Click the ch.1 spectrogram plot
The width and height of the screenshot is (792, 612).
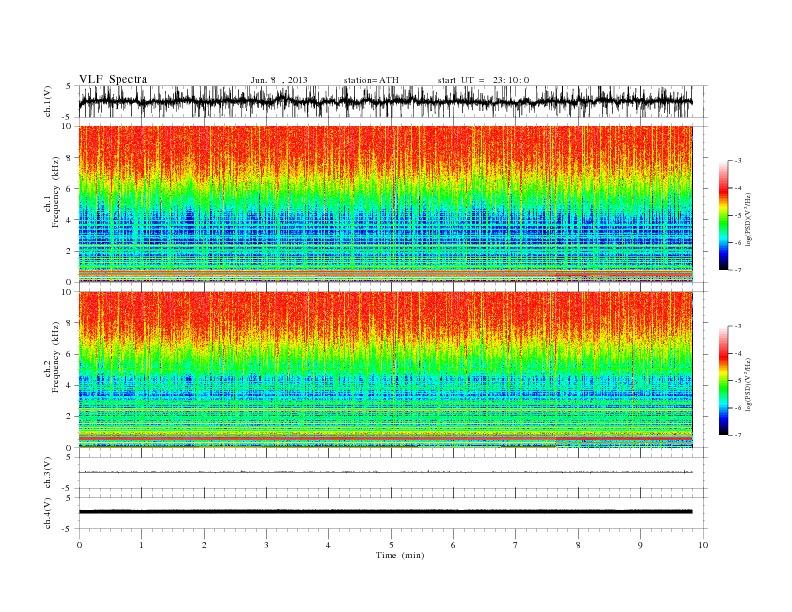click(x=385, y=204)
